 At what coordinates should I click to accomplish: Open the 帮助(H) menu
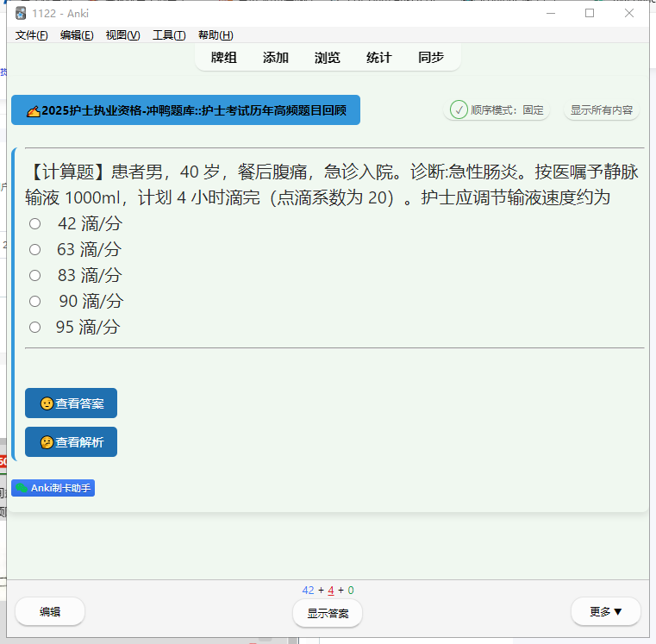point(216,35)
